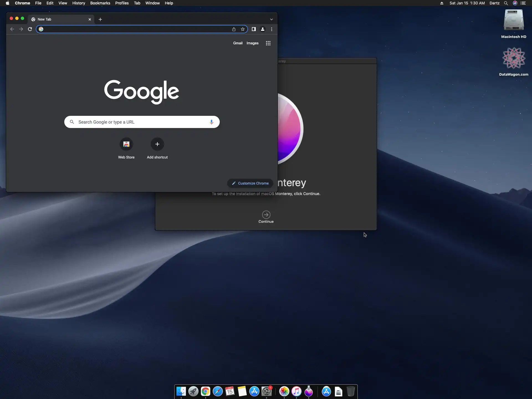Viewport: 532px width, 399px height.
Task: Open the Control Center list icon in the menu bar
Action: (x=523, y=3)
